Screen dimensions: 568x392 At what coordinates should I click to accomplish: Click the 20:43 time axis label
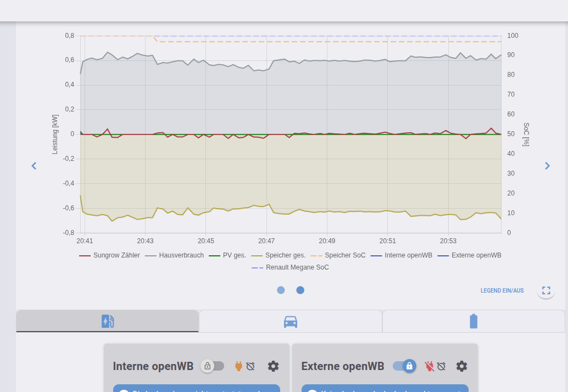tap(145, 241)
